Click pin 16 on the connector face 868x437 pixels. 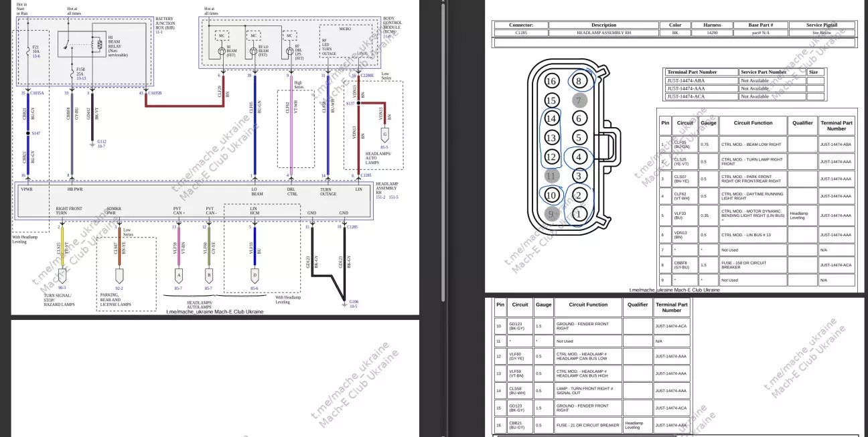coord(551,82)
